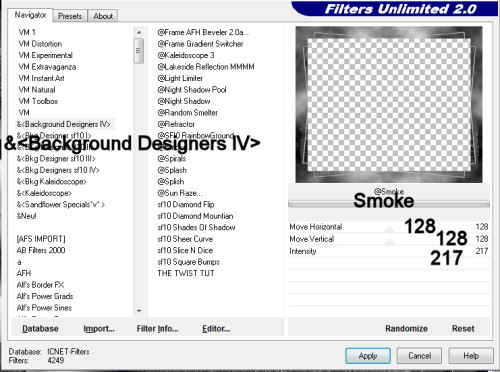
Task: Click the filter preview thumbnail
Action: coord(389,104)
